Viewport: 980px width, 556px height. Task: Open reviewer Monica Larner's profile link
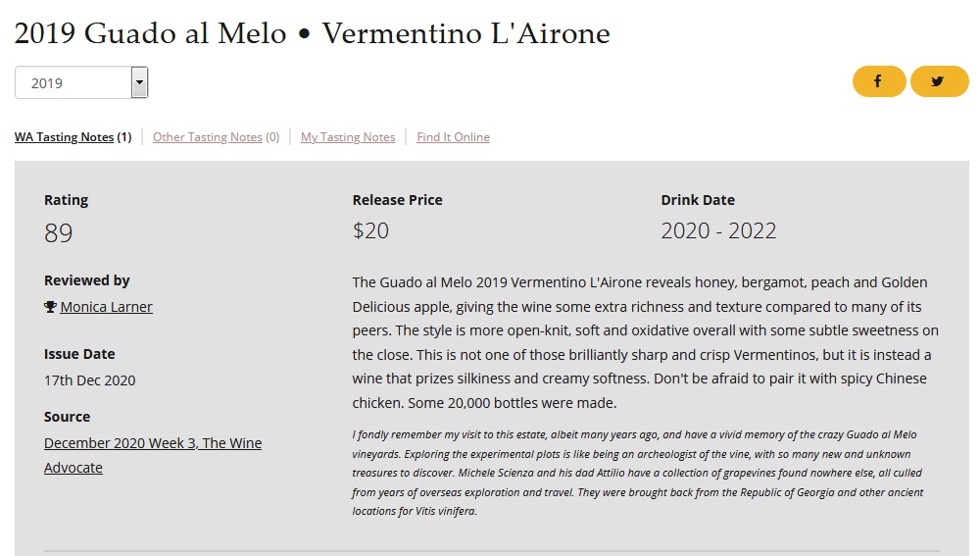[106, 307]
